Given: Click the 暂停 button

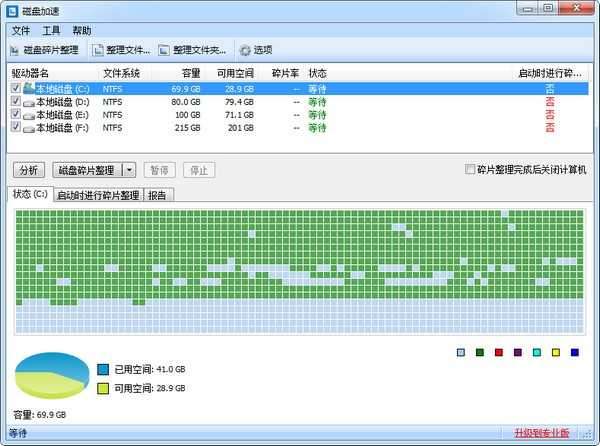Looking at the screenshot, I should click(160, 170).
